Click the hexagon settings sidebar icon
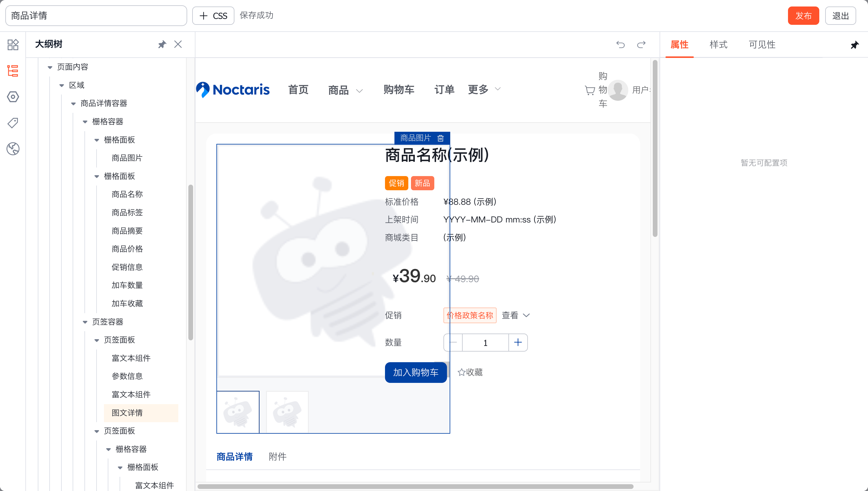This screenshot has height=491, width=868. pos(13,97)
